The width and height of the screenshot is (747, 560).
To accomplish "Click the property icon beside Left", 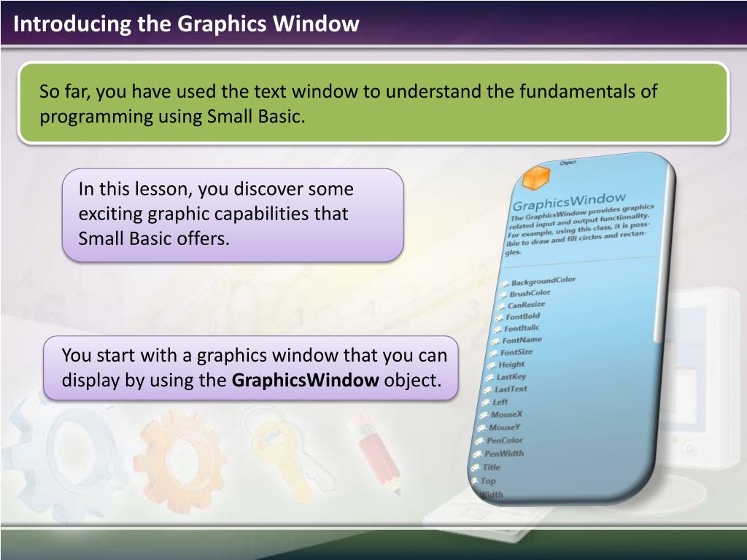I will point(485,402).
